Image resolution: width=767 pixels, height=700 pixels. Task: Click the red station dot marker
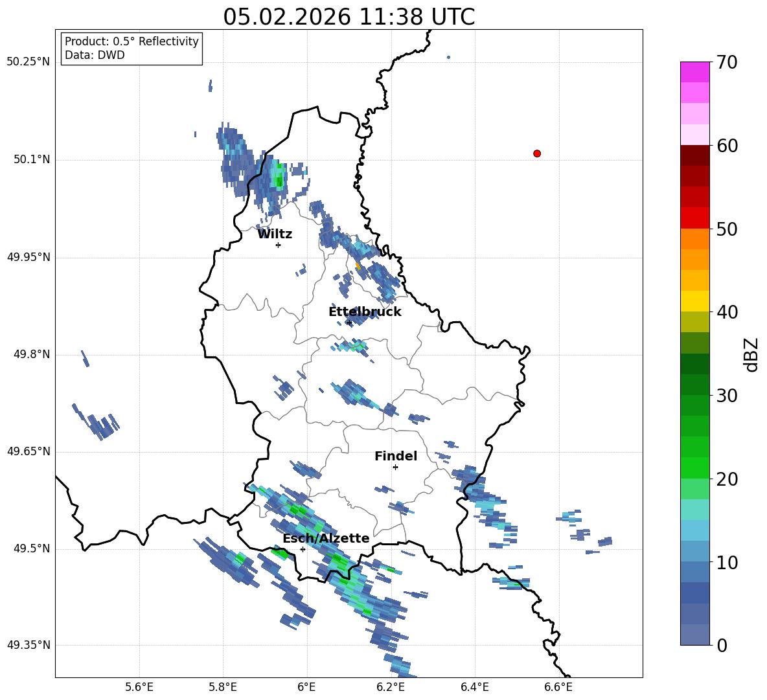click(x=537, y=153)
